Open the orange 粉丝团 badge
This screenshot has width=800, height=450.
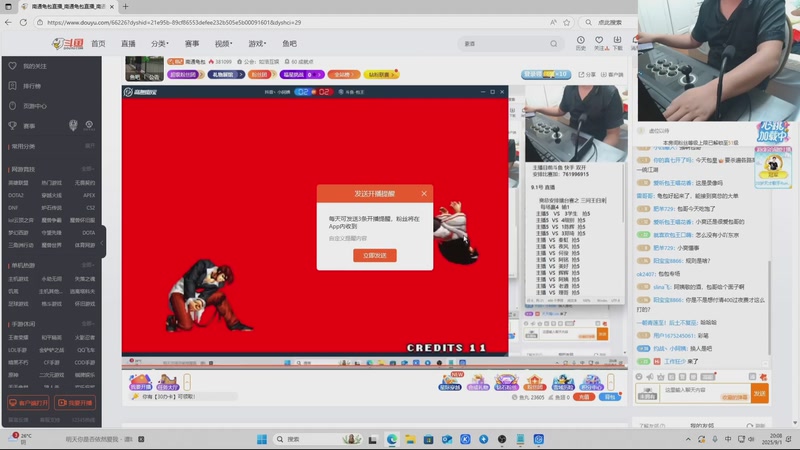(x=262, y=74)
